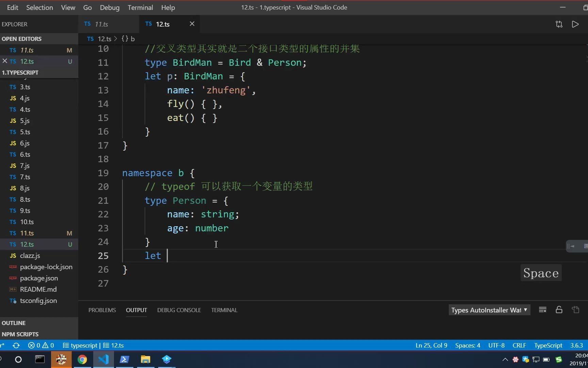Image resolution: width=588 pixels, height=368 pixels.
Task: Launch the Files Explorer from the taskbar
Action: 145,359
